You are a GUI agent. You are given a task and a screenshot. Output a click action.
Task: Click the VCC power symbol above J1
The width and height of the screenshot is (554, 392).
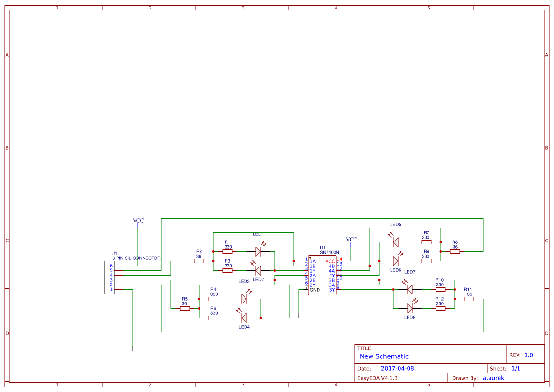[x=137, y=221]
